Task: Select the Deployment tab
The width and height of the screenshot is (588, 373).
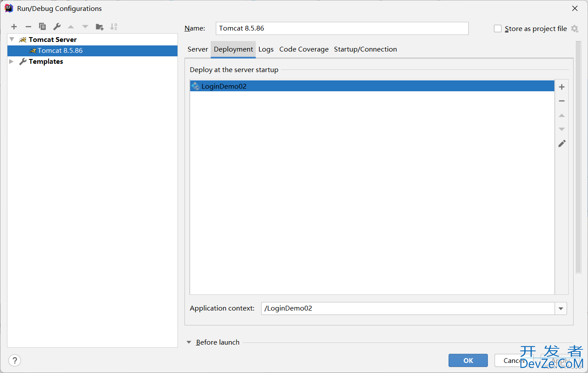Action: pyautogui.click(x=233, y=49)
